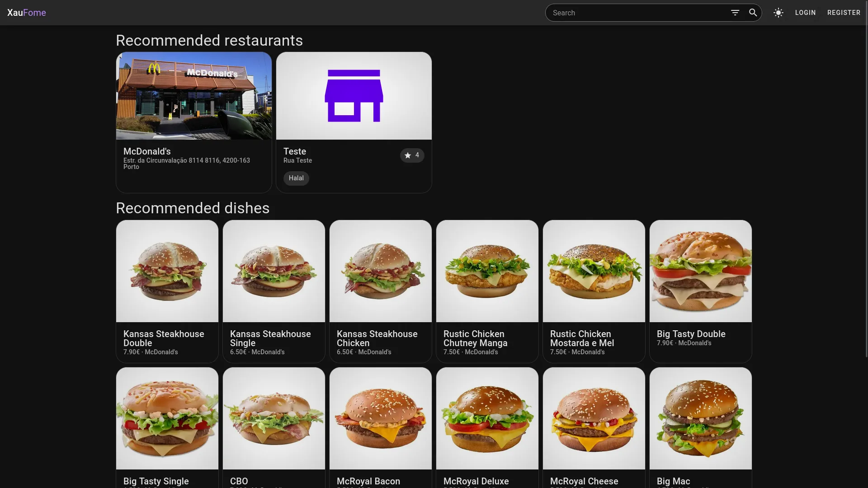Open the Rustic Chicken Chutney Manga image

[x=487, y=271]
